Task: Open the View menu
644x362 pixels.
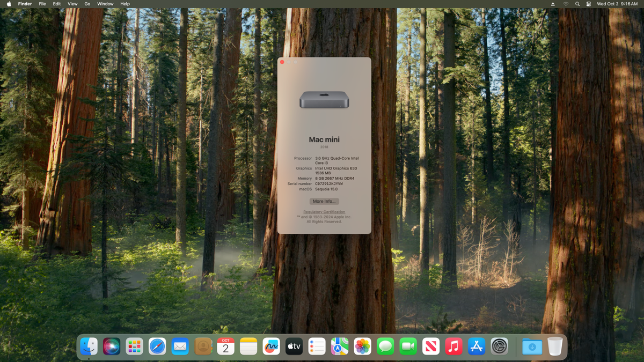Action: click(72, 4)
